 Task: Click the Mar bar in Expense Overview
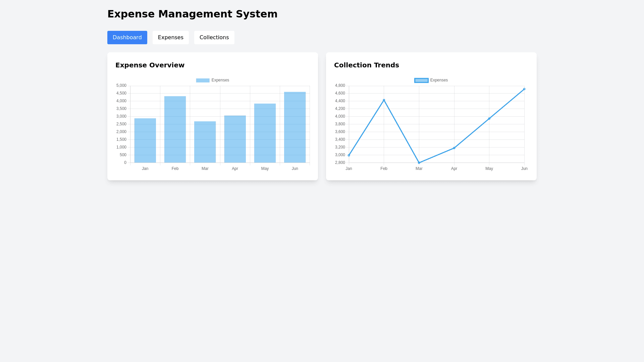(205, 142)
